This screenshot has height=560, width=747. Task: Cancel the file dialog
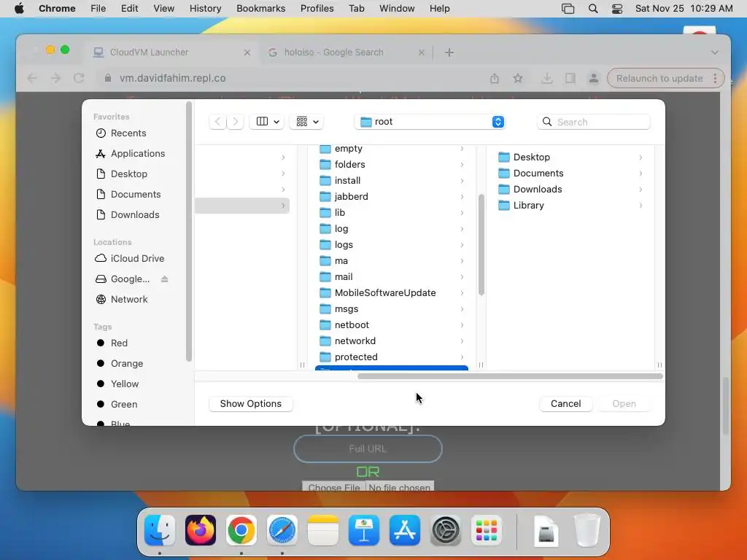click(x=565, y=404)
